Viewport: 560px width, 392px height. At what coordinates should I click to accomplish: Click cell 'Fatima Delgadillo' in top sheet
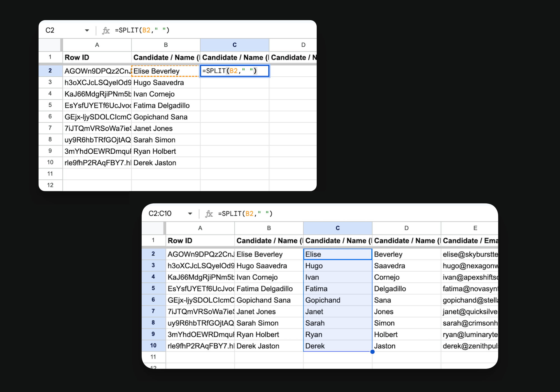(166, 105)
